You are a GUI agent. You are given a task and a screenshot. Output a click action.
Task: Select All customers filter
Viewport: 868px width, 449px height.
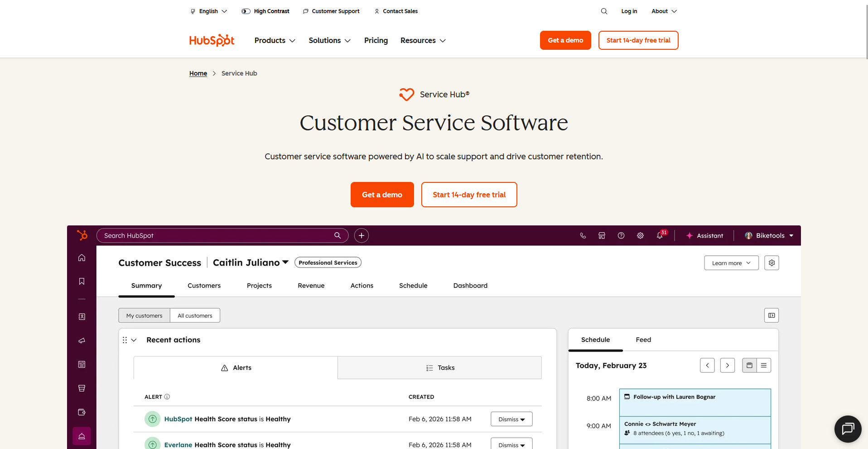tap(195, 315)
